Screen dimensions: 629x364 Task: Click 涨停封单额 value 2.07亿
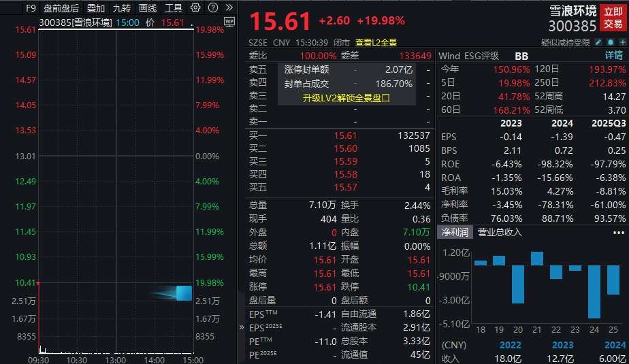(x=399, y=70)
